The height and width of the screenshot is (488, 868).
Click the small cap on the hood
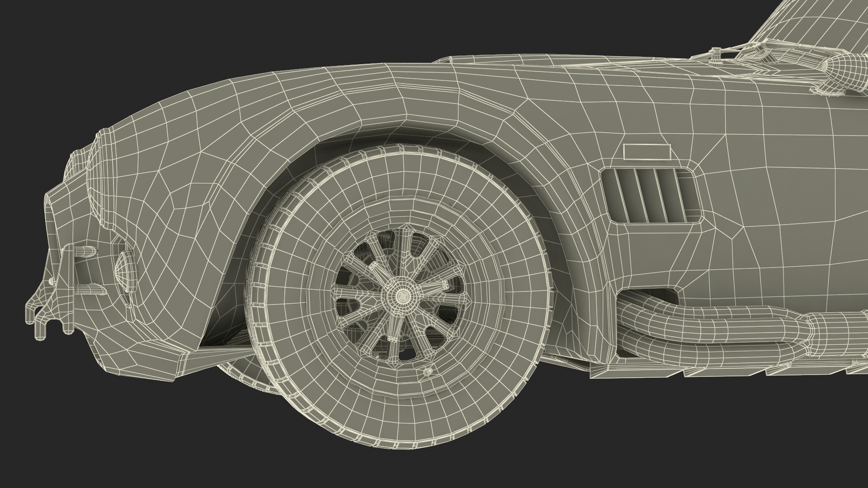(717, 55)
